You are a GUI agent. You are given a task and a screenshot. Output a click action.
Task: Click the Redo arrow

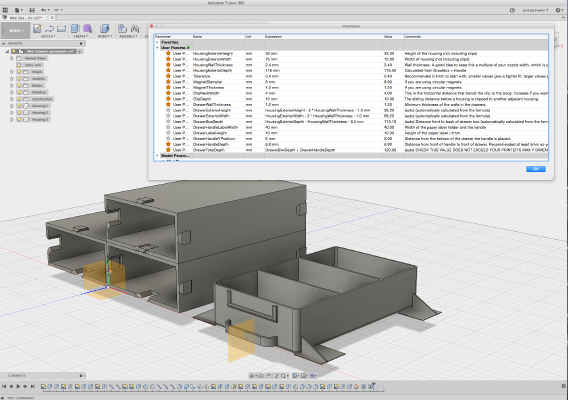pos(57,10)
